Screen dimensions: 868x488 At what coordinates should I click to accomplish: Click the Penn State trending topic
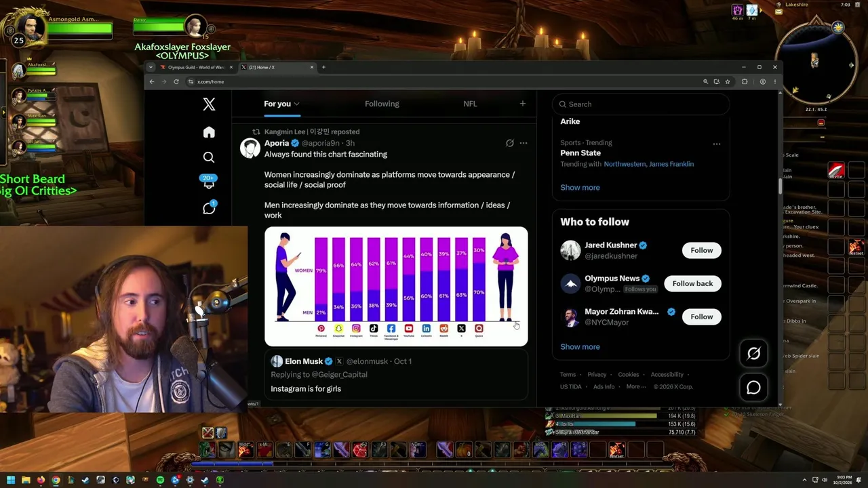click(580, 153)
